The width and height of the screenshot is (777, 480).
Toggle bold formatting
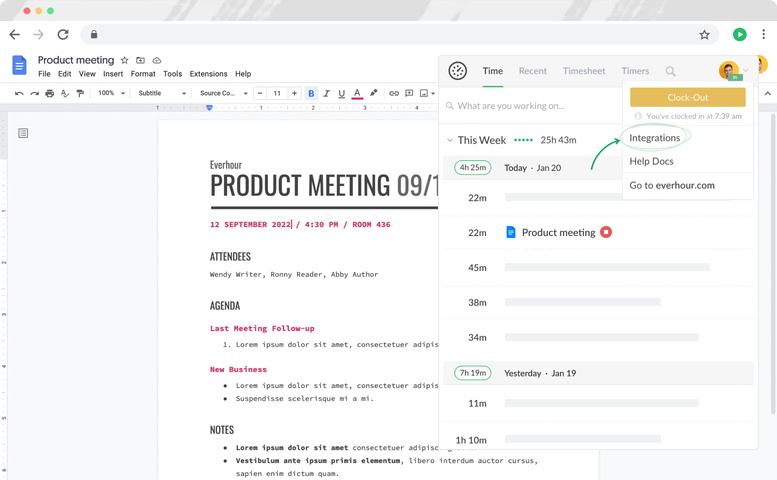click(x=311, y=93)
